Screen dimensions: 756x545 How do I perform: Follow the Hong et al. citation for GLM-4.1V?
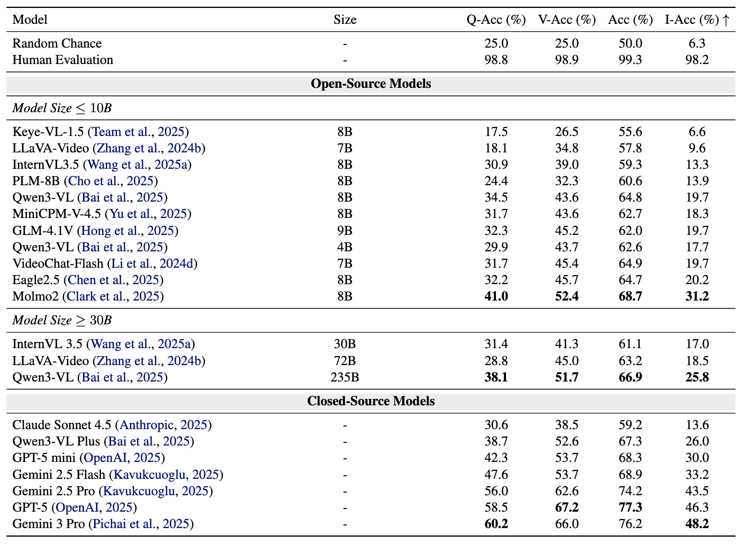[127, 231]
